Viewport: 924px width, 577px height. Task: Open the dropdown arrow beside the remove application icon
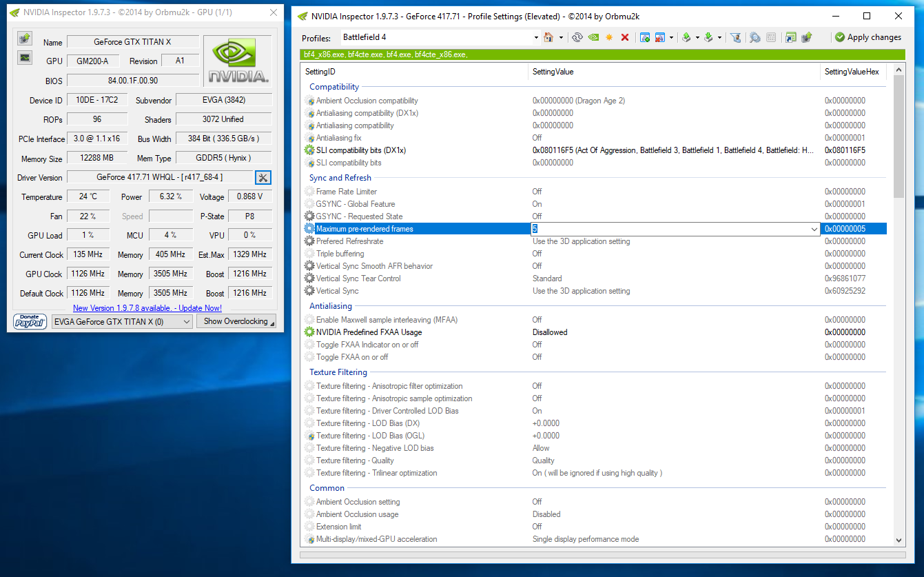pyautogui.click(x=671, y=37)
